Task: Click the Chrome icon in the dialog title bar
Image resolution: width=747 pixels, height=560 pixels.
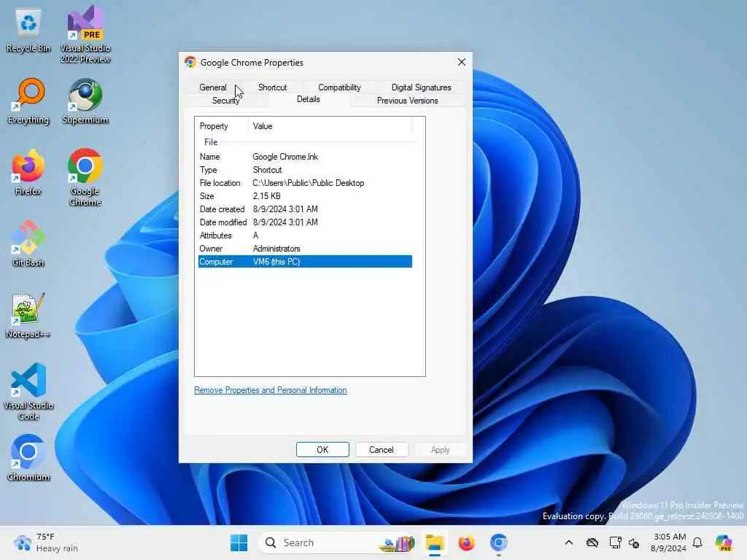Action: tap(190, 63)
